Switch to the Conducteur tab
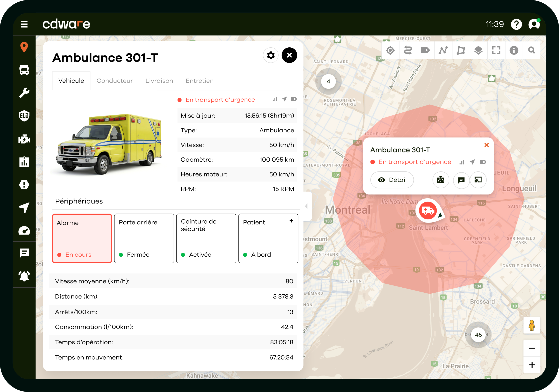Image resolution: width=559 pixels, height=392 pixels. tap(115, 81)
